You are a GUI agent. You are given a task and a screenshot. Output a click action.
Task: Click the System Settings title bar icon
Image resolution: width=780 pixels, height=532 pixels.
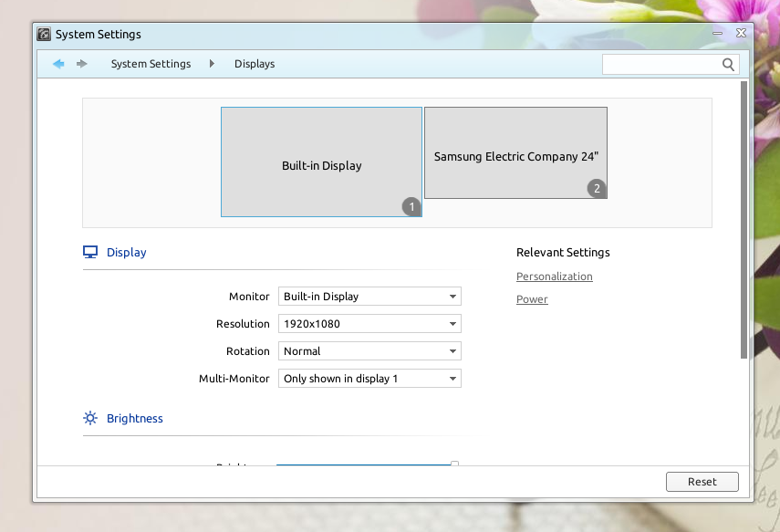(x=43, y=34)
